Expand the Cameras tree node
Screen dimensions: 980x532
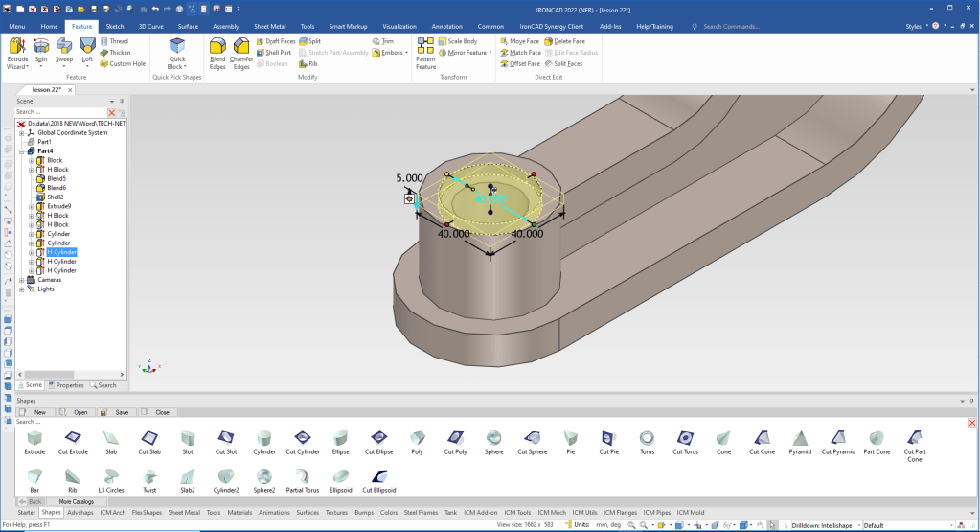pyautogui.click(x=22, y=280)
